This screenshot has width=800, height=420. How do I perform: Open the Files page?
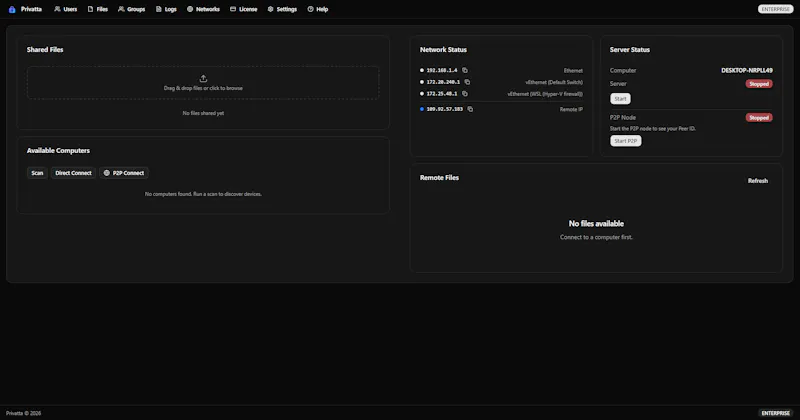[98, 9]
